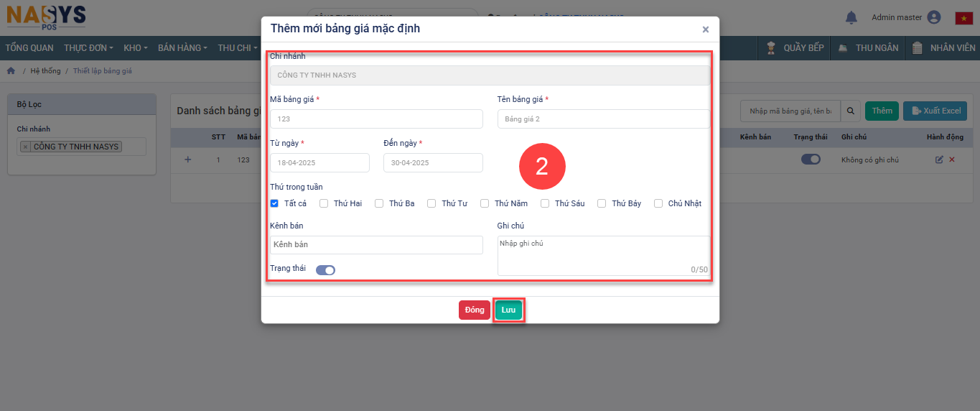The width and height of the screenshot is (980, 411).
Task: Open NHÂN VIÊN staff screen
Action: click(944, 48)
